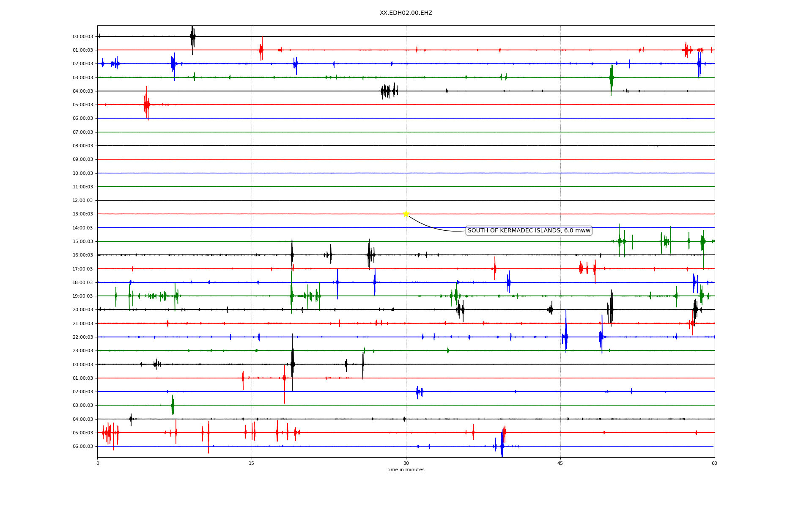The width and height of the screenshot is (812, 508).
Task: Click the 10:00:03 row time label
Action: point(83,173)
